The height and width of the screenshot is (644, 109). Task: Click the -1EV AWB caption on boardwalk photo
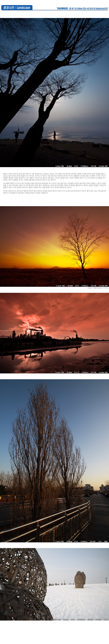pos(81,541)
